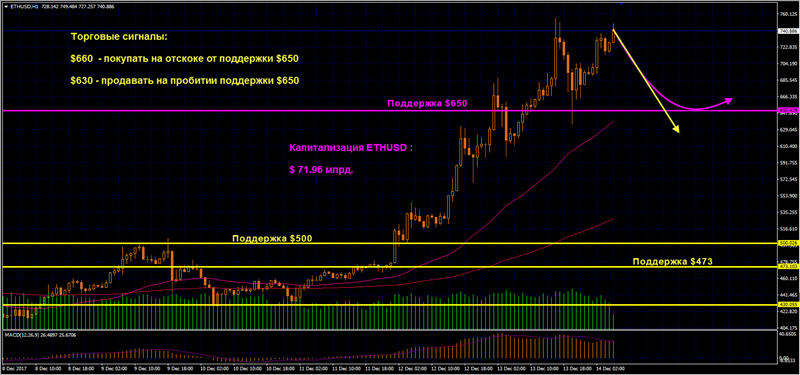Viewport: 800px width, 375px height.
Task: Click the '12 Dec 02:00' time axis label
Action: [412, 367]
